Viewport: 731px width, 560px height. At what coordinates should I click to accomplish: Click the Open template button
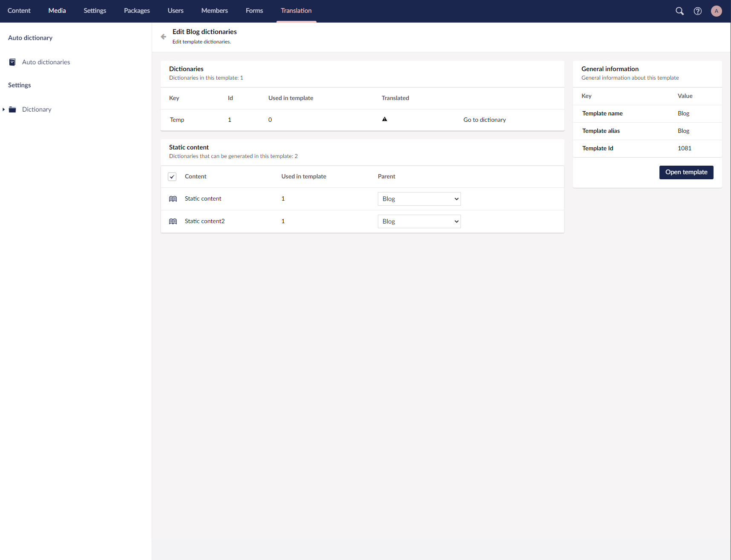[686, 172]
